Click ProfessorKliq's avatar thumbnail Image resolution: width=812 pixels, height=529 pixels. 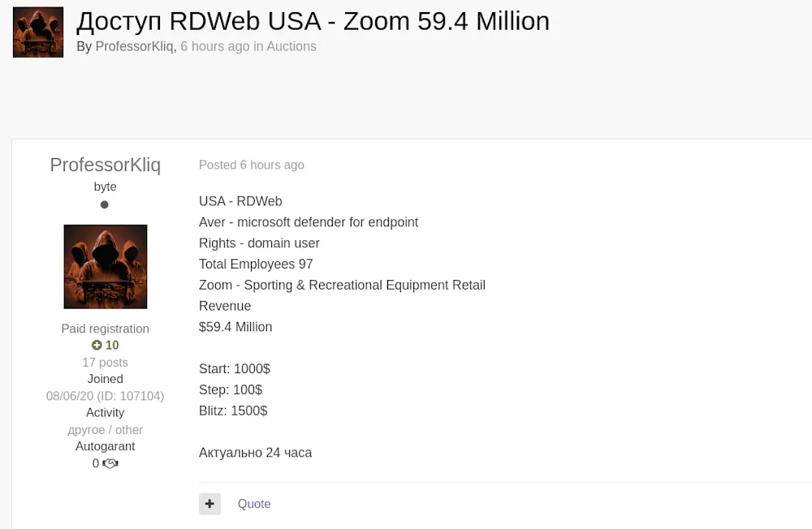[105, 266]
